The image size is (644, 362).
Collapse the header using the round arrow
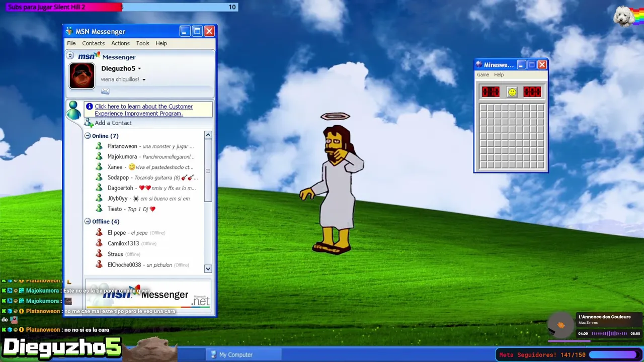(x=70, y=56)
